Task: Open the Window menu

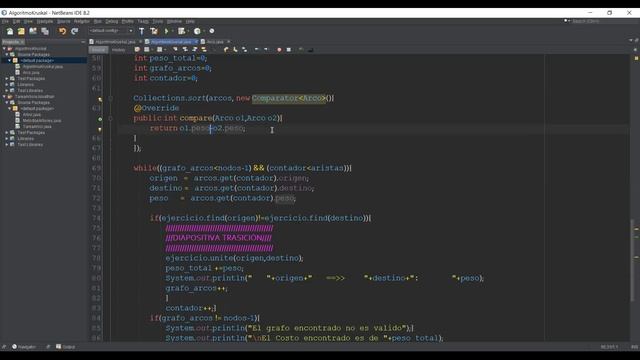Action: pyautogui.click(x=174, y=21)
